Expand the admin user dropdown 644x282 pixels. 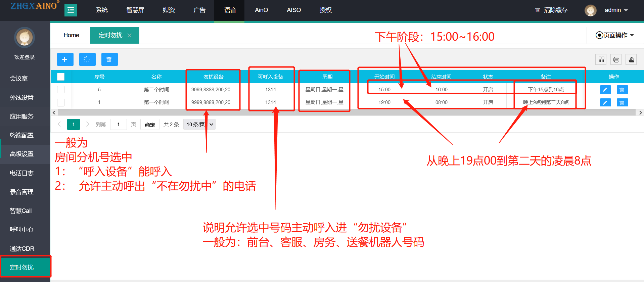click(616, 10)
